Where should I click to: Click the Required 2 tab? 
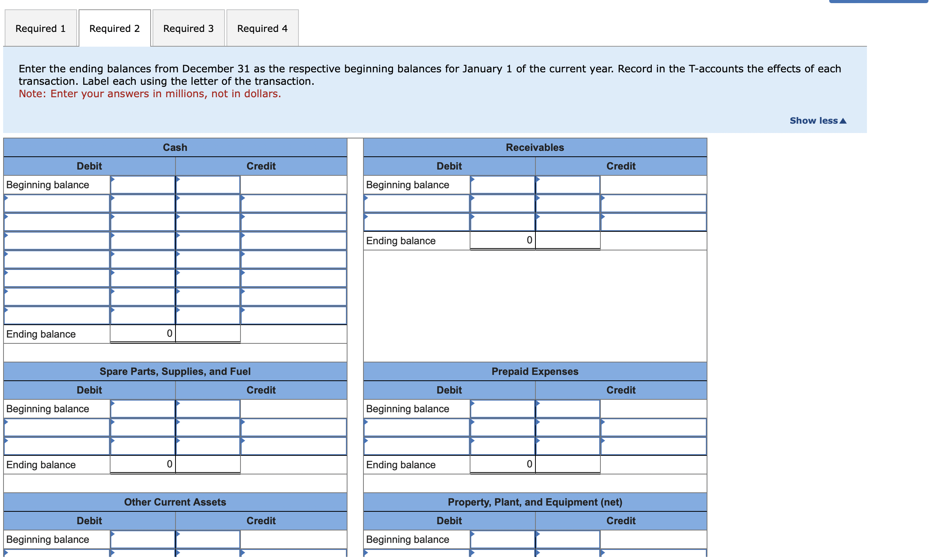[114, 28]
